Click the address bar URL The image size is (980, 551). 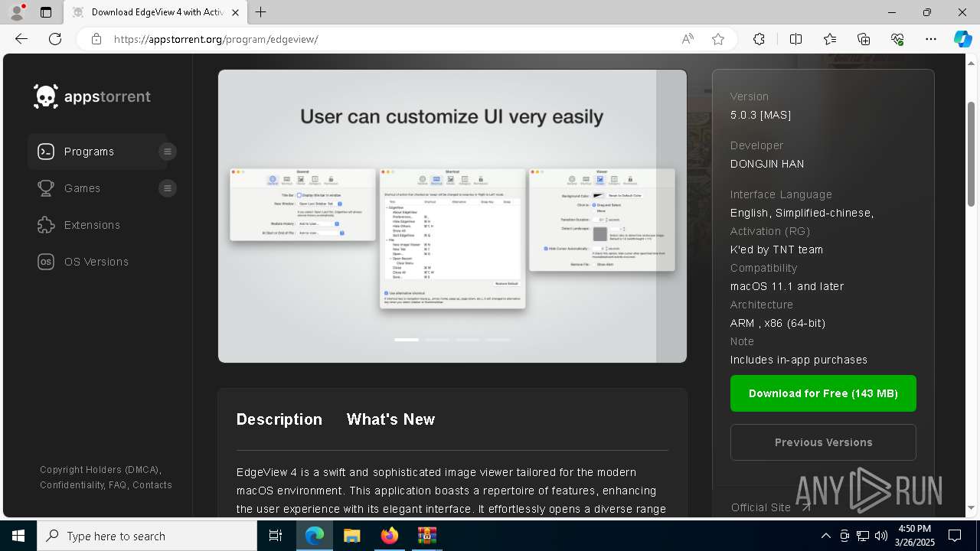click(x=216, y=39)
